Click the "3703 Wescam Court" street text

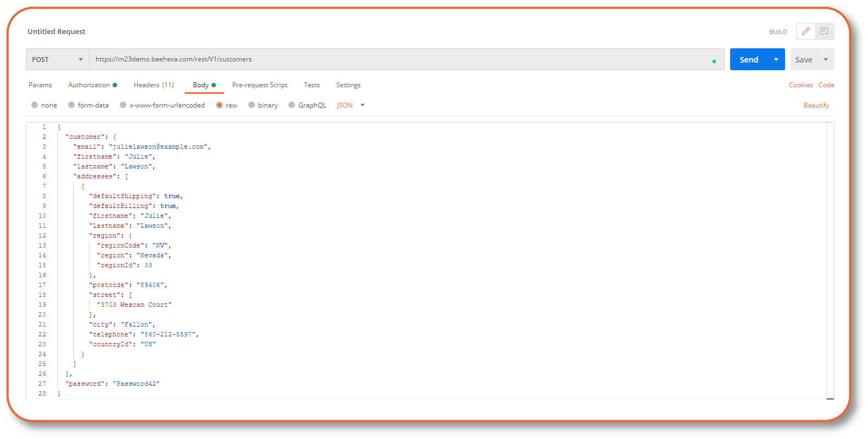coord(134,305)
